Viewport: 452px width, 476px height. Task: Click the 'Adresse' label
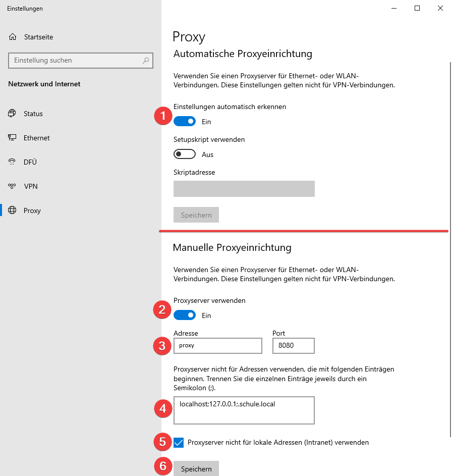[x=186, y=333]
